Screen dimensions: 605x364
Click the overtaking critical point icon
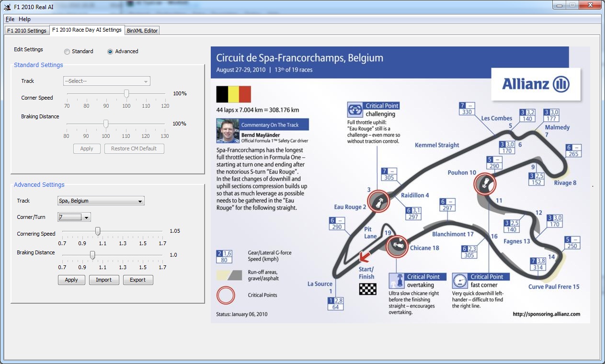click(x=396, y=281)
